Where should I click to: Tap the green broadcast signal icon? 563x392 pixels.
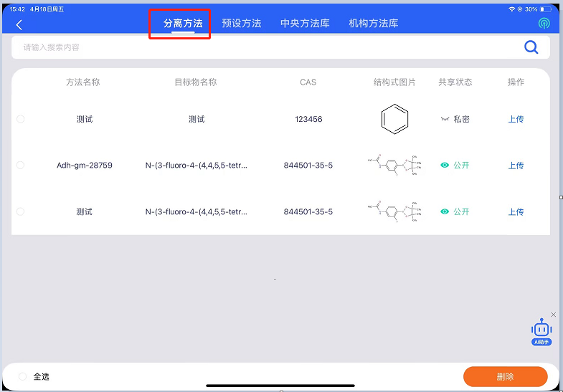544,24
